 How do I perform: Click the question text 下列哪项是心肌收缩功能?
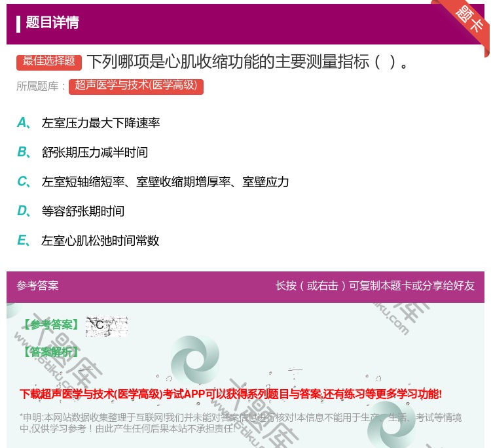tap(247, 61)
